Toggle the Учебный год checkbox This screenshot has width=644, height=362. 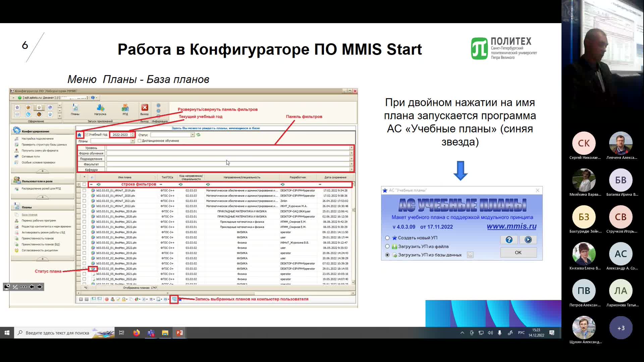coord(87,135)
